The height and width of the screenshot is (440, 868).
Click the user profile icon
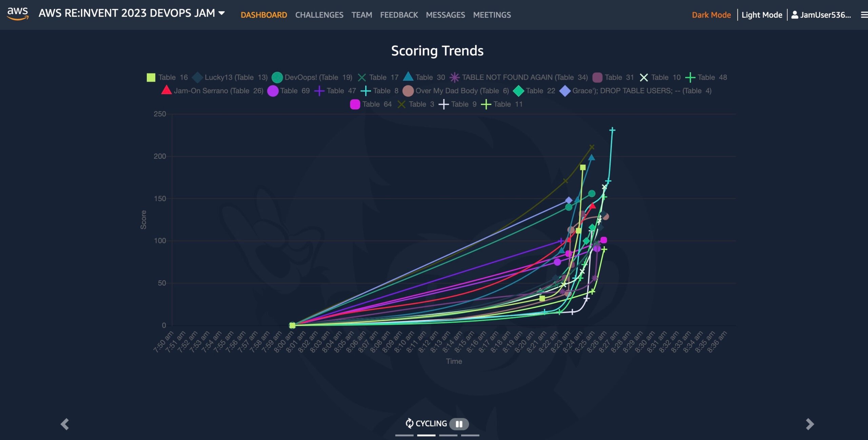794,15
